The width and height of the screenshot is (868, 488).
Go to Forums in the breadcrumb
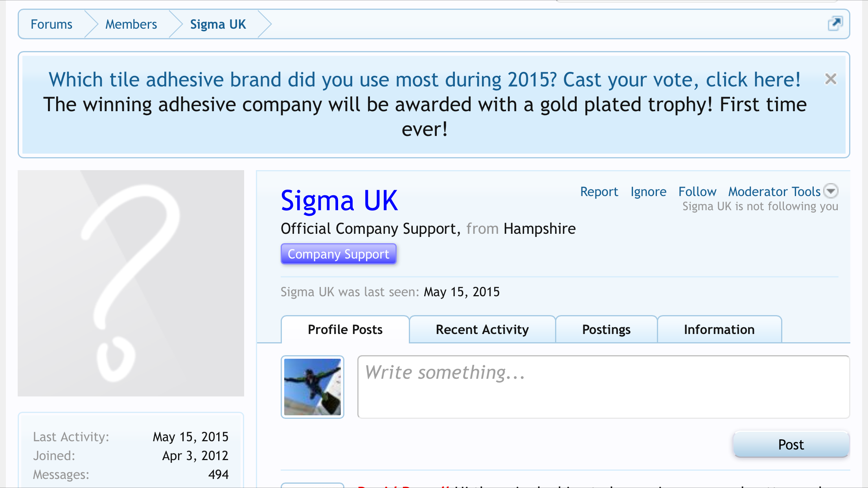[51, 24]
